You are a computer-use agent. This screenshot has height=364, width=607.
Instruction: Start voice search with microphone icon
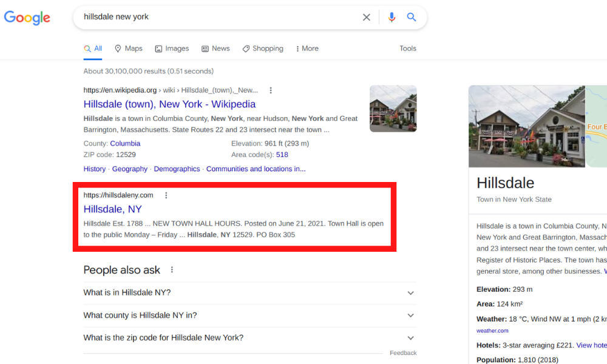click(392, 17)
